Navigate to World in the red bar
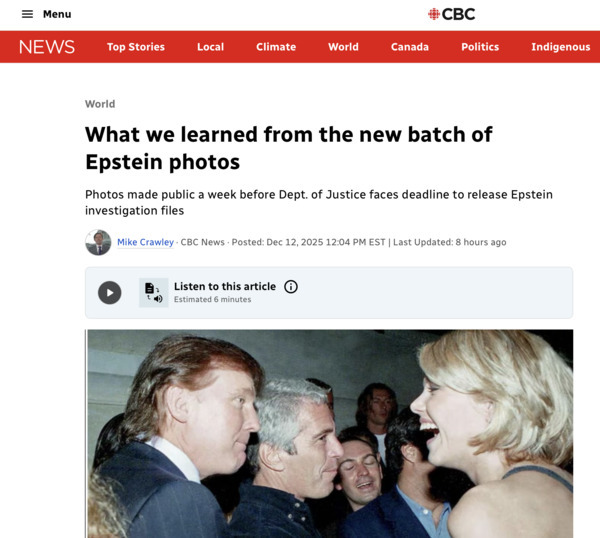The image size is (600, 538). coord(343,47)
